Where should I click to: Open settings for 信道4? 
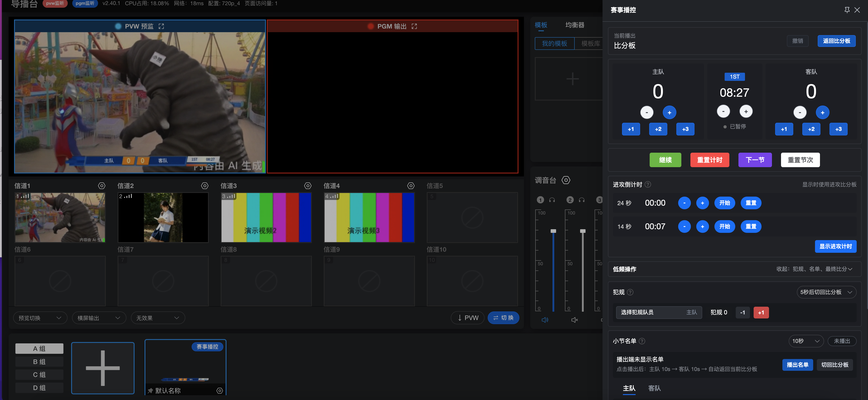[x=411, y=186]
